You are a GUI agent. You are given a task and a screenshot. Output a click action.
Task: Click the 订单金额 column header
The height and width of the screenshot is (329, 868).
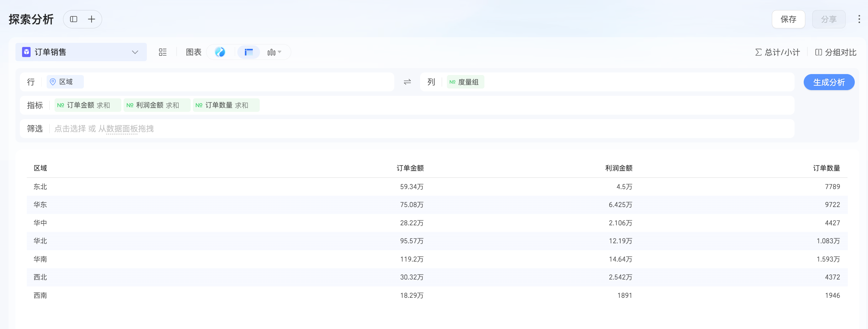[x=410, y=168]
